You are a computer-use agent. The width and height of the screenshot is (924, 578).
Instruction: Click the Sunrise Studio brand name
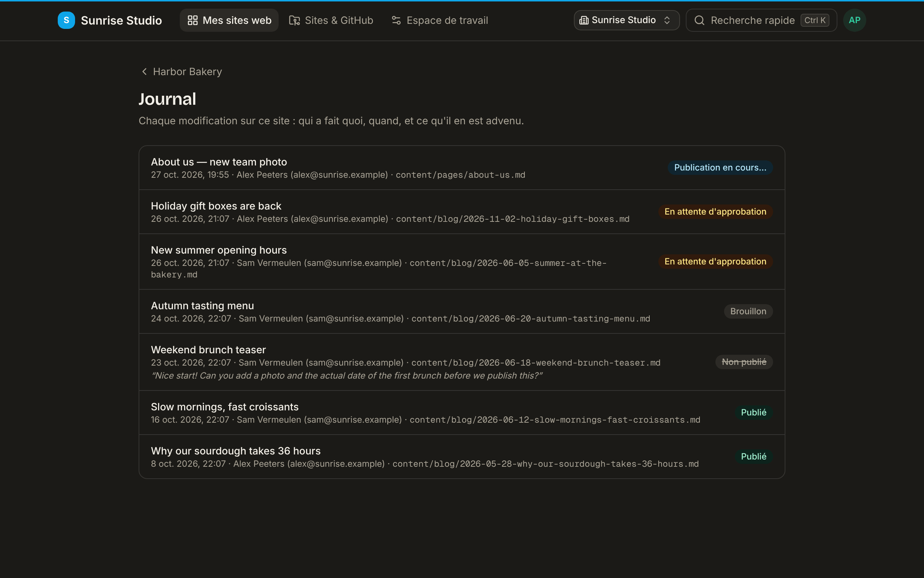(121, 20)
